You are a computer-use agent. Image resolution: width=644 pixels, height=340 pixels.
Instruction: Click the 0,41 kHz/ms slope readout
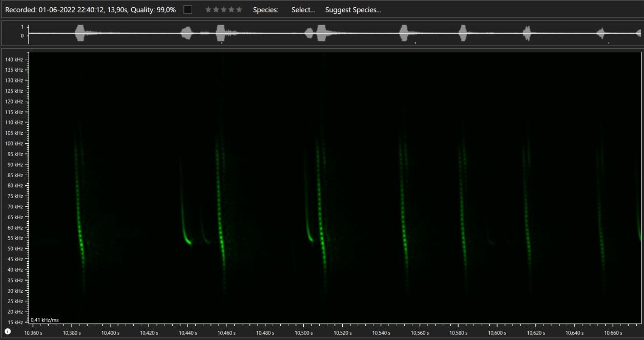(45, 320)
